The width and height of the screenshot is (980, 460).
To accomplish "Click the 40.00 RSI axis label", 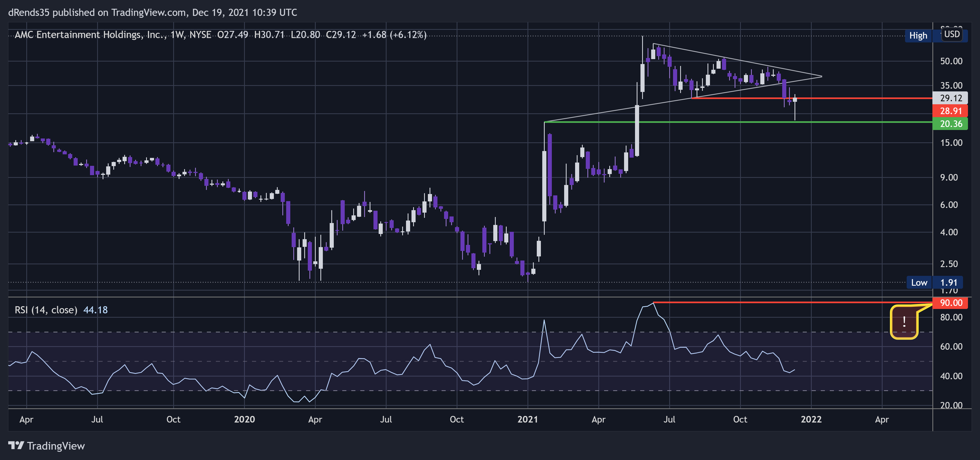I will (x=951, y=376).
